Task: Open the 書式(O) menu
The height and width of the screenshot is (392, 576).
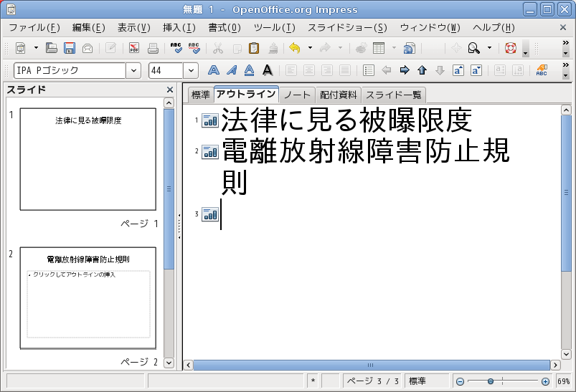Action: (225, 27)
